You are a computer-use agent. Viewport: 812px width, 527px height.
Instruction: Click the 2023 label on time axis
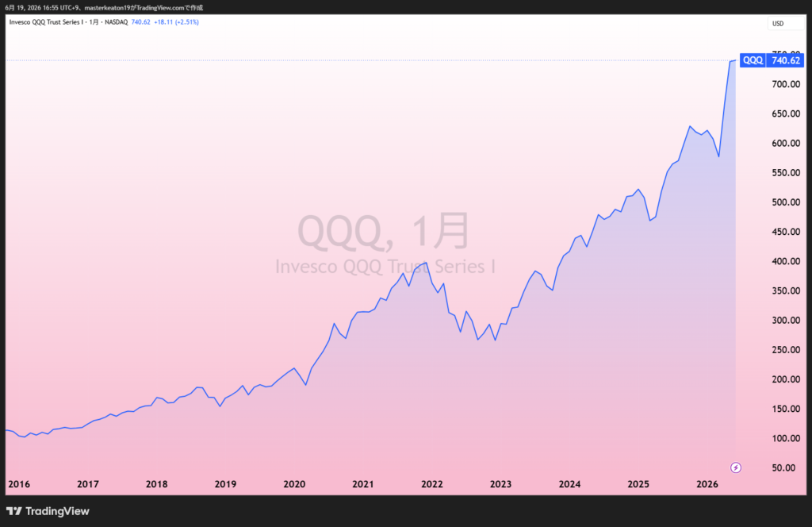pos(500,484)
